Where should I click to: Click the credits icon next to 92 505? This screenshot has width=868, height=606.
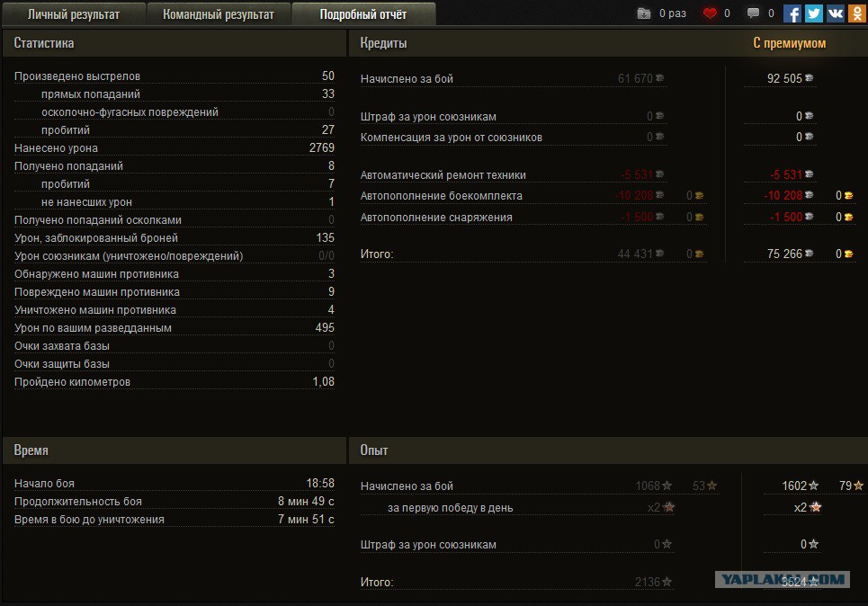[x=810, y=79]
